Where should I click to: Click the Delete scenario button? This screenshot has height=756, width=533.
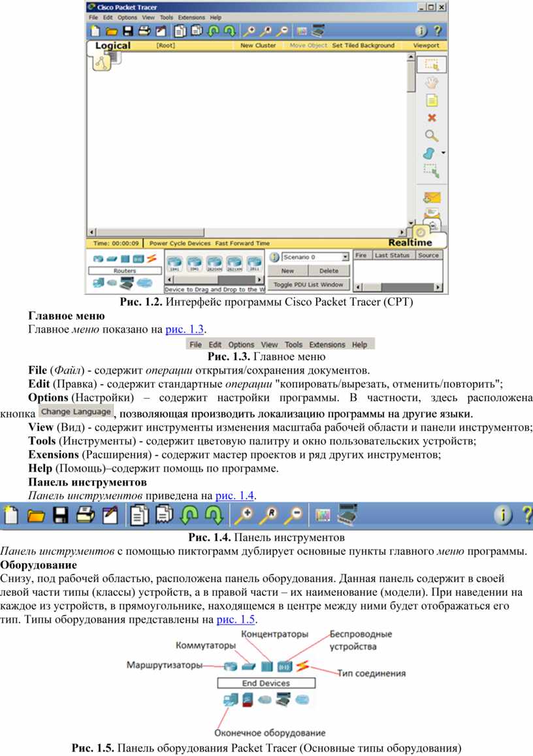coord(329,271)
